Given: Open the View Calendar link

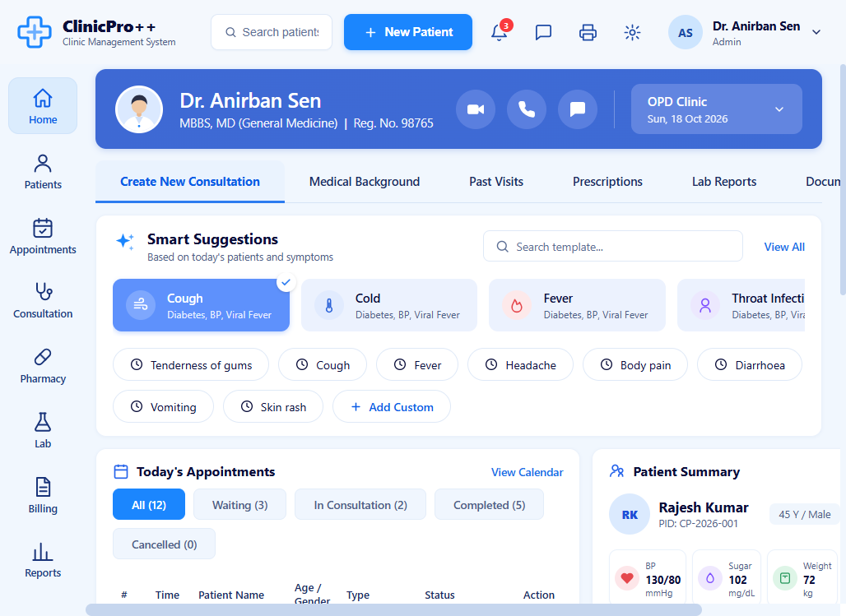Looking at the screenshot, I should pyautogui.click(x=528, y=472).
